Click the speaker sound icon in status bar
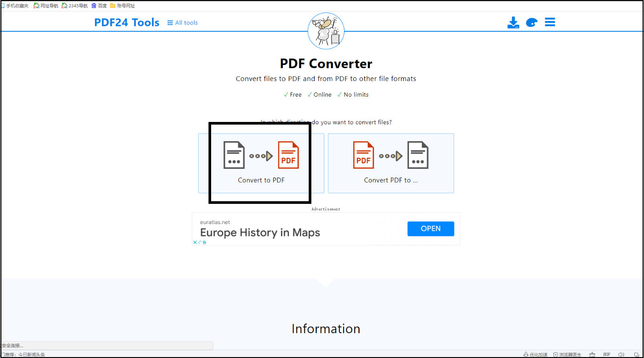Image resolution: width=644 pixels, height=358 pixels. [x=621, y=354]
